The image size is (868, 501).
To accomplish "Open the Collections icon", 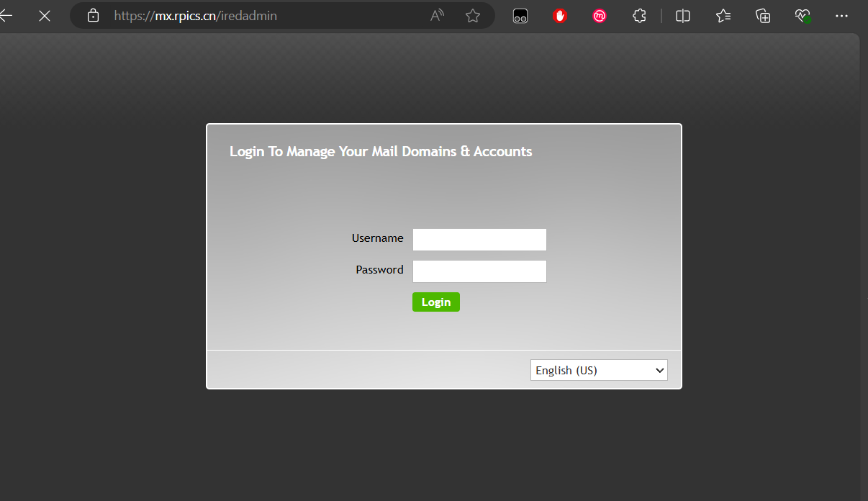I will 763,16.
